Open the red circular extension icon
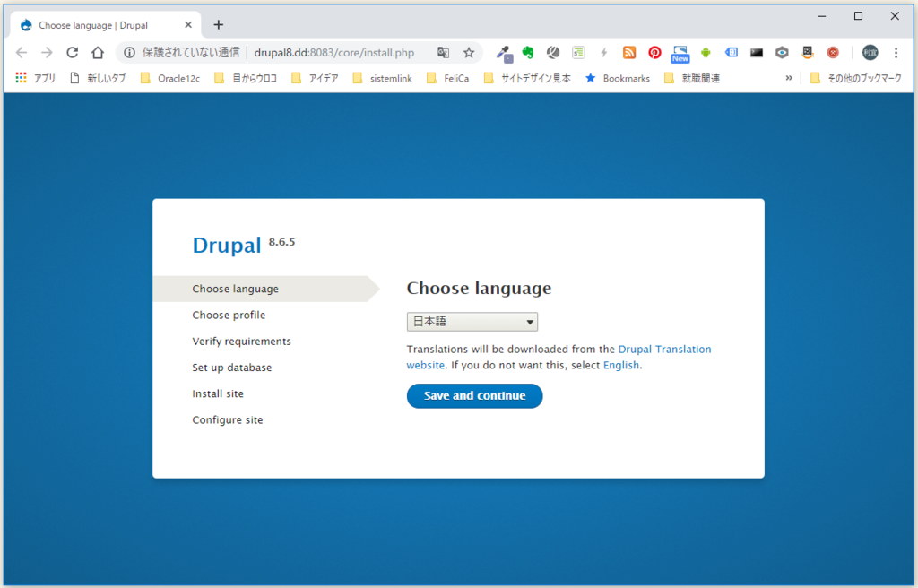 pyautogui.click(x=833, y=53)
